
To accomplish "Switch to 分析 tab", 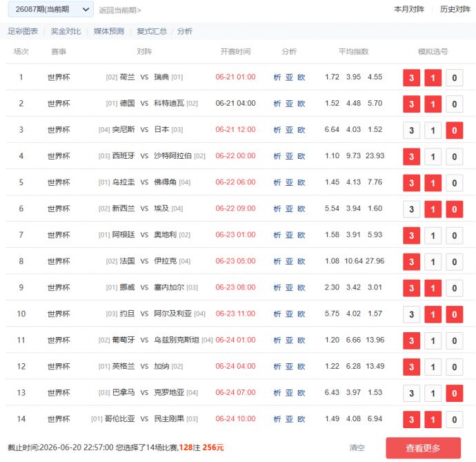I will click(185, 31).
